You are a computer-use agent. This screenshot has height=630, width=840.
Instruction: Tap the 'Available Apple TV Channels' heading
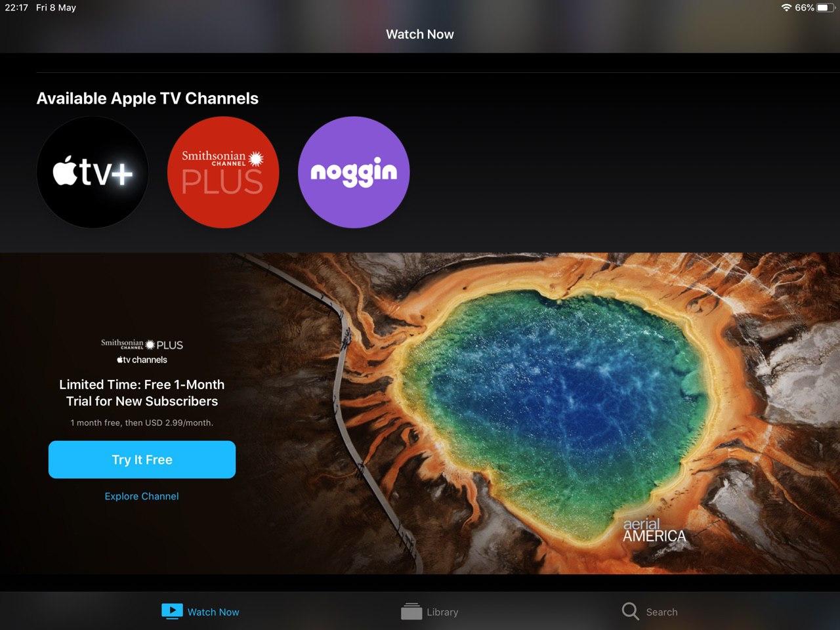tap(148, 98)
